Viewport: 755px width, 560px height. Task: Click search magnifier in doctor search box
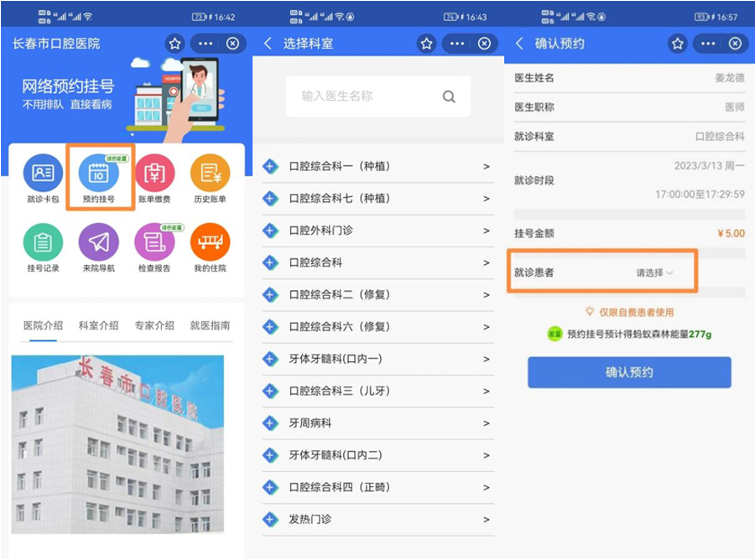(x=449, y=96)
